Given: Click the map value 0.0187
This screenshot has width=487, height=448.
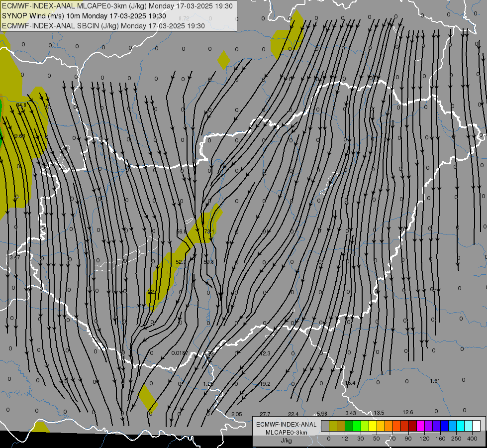Looking at the screenshot, I should 180,353.
